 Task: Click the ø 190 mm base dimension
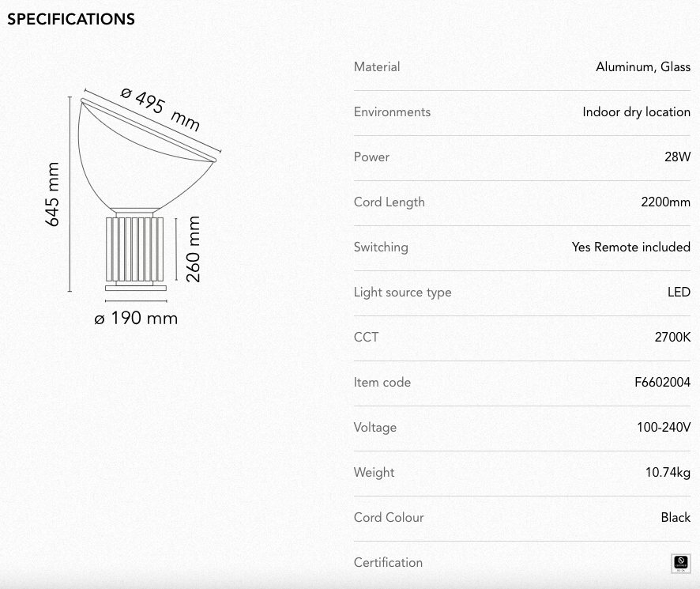pyautogui.click(x=136, y=318)
